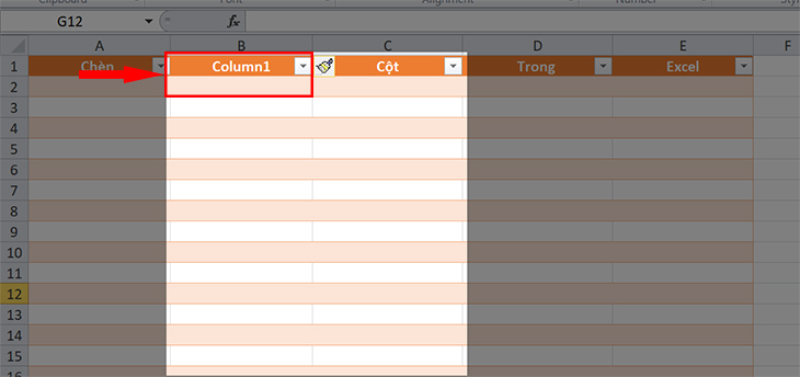Select row 10 header
Image resolution: width=800 pixels, height=377 pixels.
(x=14, y=252)
